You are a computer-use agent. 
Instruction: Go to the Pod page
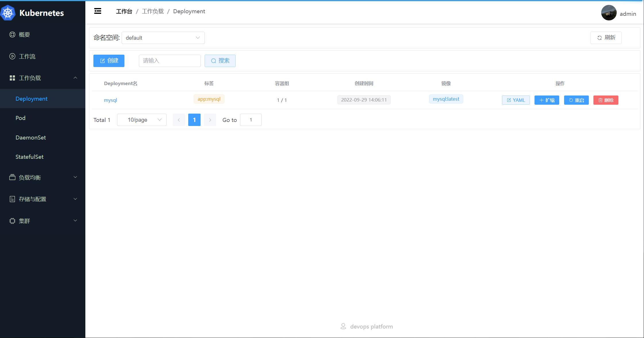click(x=20, y=118)
